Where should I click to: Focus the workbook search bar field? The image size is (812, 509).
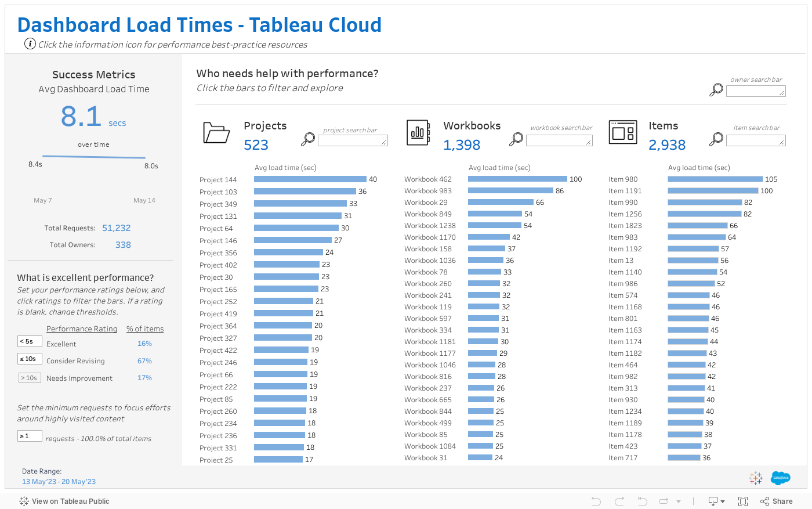click(x=559, y=140)
